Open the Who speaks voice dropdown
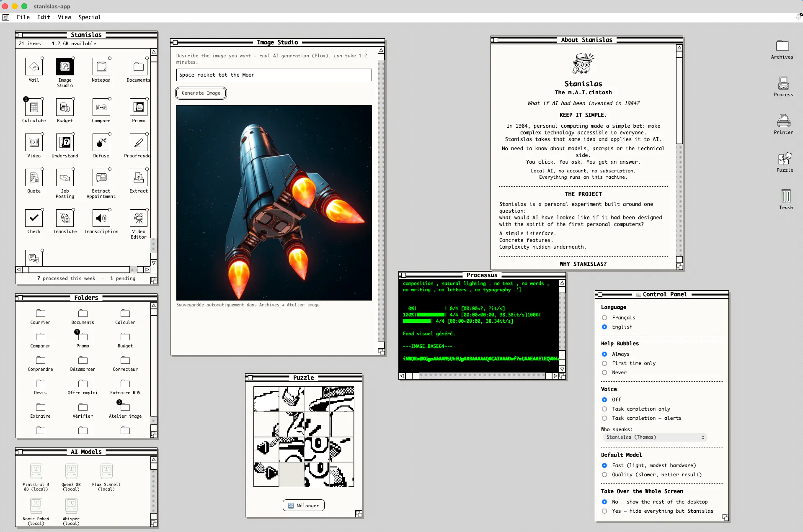Viewport: 803px width, 532px height. [655, 437]
